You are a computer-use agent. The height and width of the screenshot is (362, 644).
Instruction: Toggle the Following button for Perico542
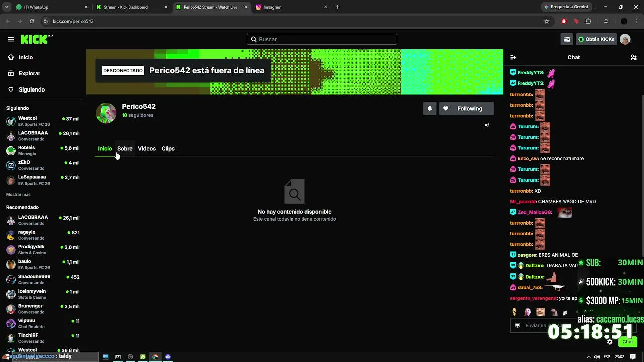(466, 109)
